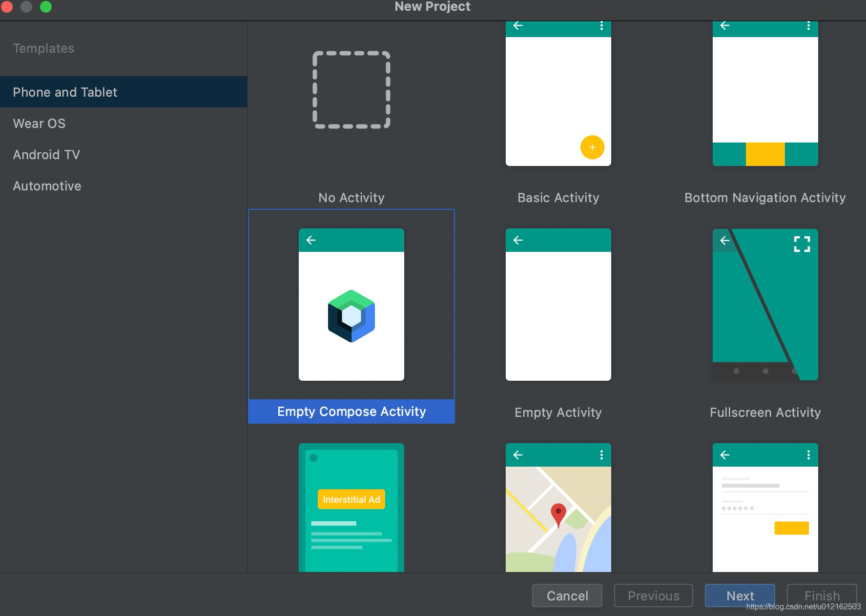The image size is (866, 616).
Task: Pick the No Activity dashed-square thumbnail
Action: coord(351,90)
